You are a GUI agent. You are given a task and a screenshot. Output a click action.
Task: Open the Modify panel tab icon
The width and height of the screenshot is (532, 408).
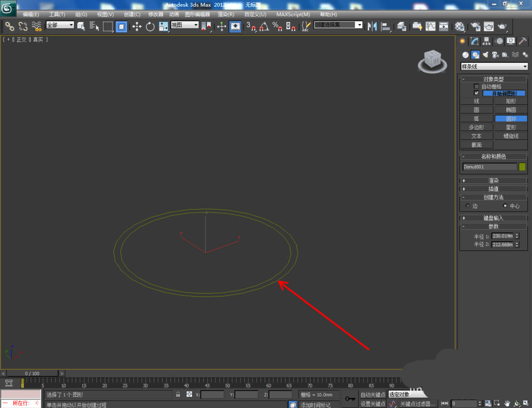click(x=475, y=41)
